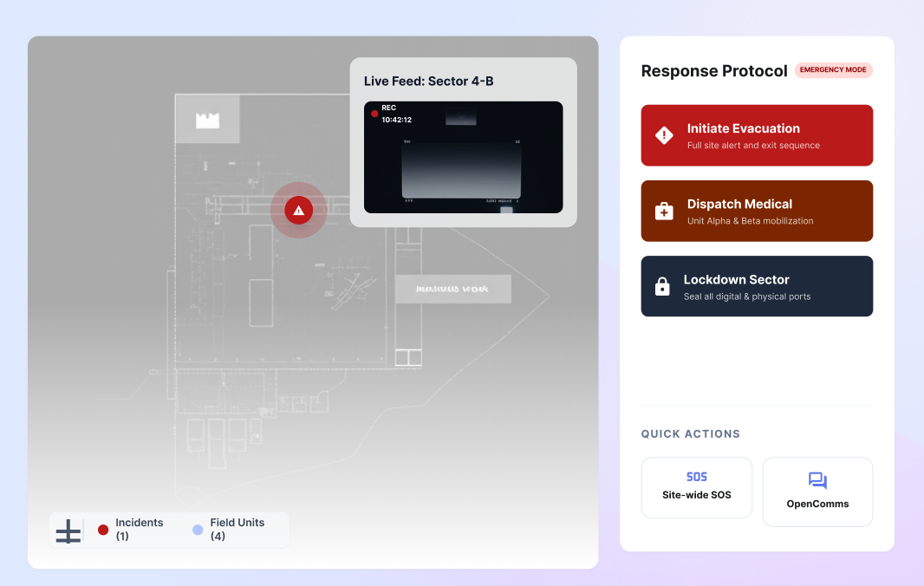Screen dimensions: 924x586
Task: Click the alert icon on Initiate Evacuation
Action: 663,134
